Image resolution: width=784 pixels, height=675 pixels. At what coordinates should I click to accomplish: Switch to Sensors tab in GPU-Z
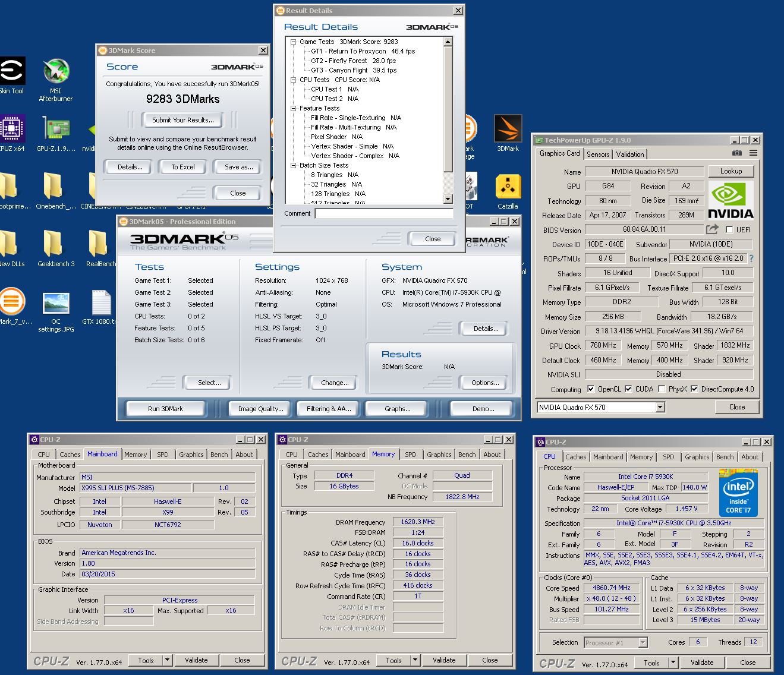tap(598, 154)
